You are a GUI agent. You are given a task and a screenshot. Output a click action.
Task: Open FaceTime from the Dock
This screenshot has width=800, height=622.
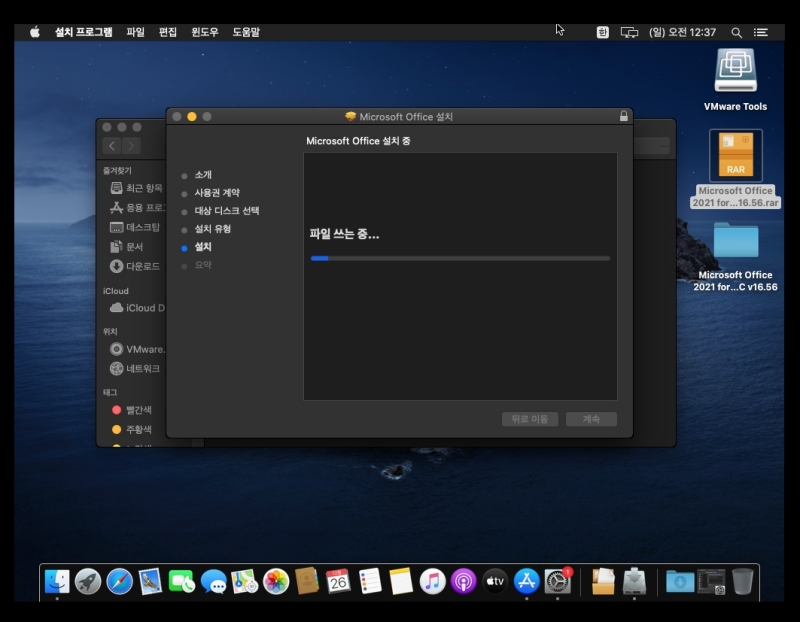pyautogui.click(x=182, y=581)
